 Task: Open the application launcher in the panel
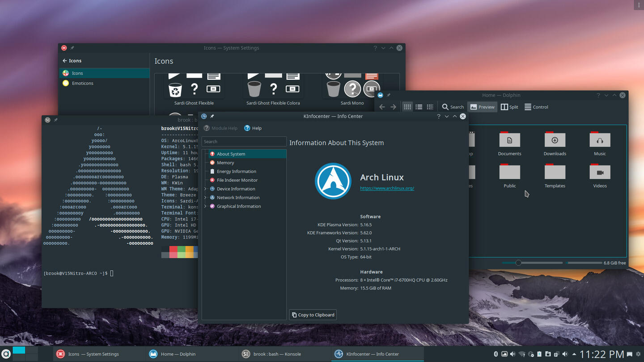(x=6, y=354)
